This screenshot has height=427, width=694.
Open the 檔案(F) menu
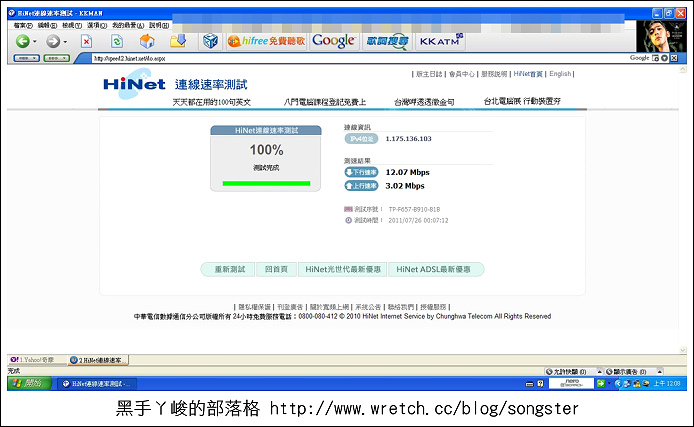(23, 26)
